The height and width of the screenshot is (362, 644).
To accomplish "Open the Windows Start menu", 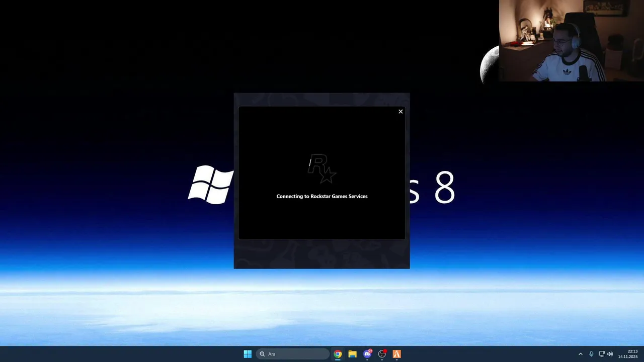I will [248, 354].
